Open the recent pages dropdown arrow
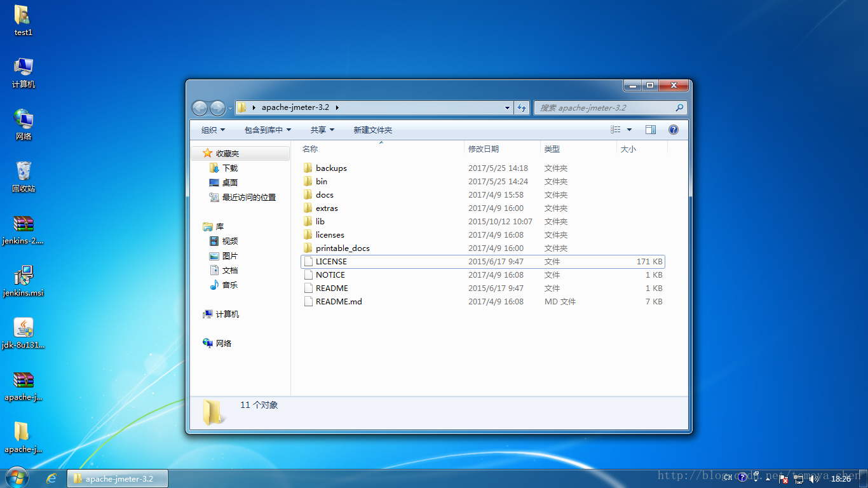 (x=230, y=109)
